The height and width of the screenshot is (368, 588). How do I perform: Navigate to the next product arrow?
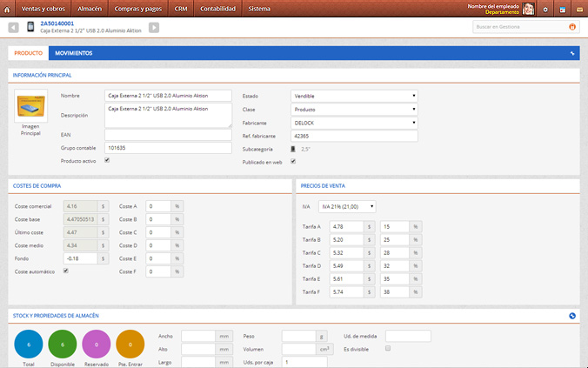click(x=154, y=28)
